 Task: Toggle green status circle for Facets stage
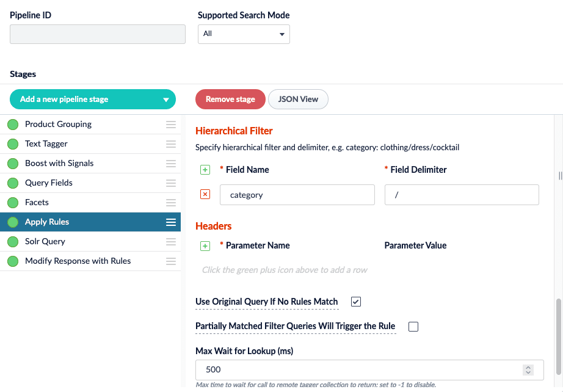tap(13, 203)
